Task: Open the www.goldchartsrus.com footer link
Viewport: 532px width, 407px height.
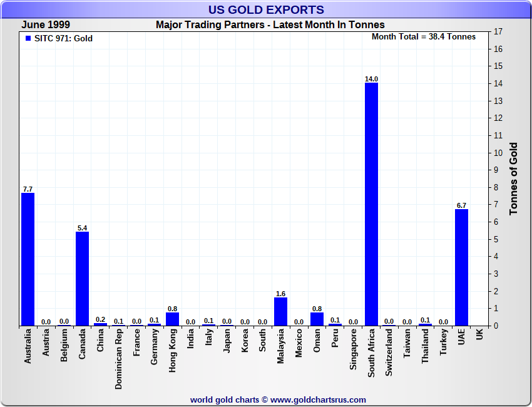Action: [318, 400]
